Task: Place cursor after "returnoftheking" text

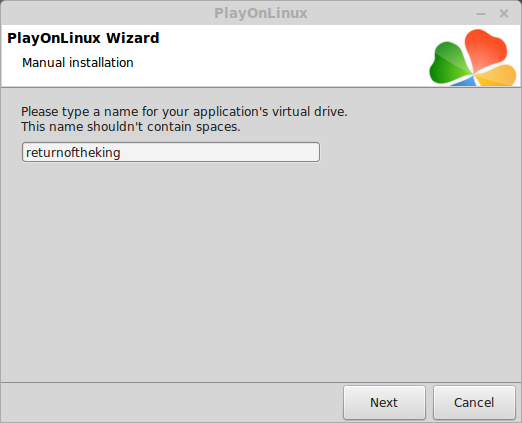Action: [121, 153]
